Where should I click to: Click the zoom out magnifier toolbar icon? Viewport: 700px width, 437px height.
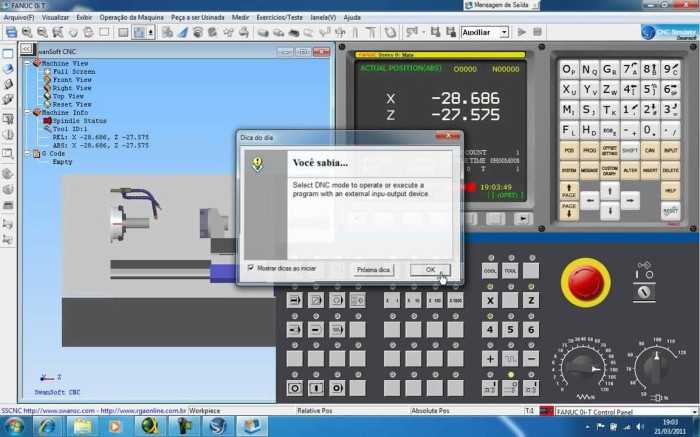click(42, 32)
